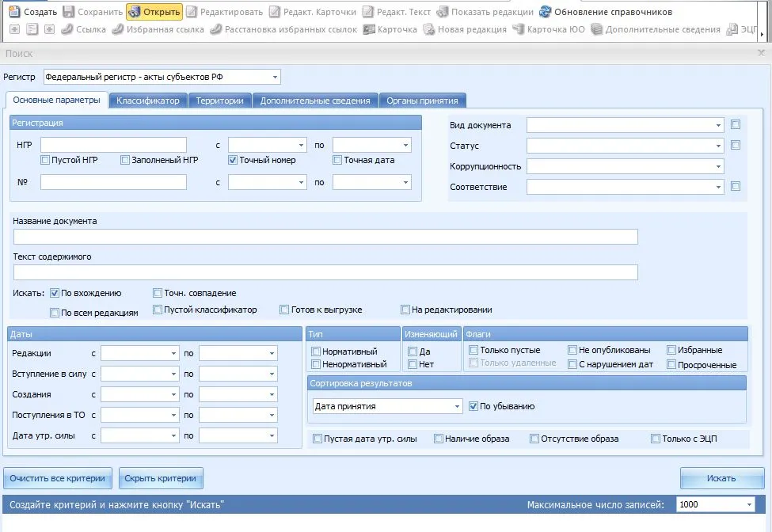
Task: Click into the Название документа field
Action: [x=325, y=237]
